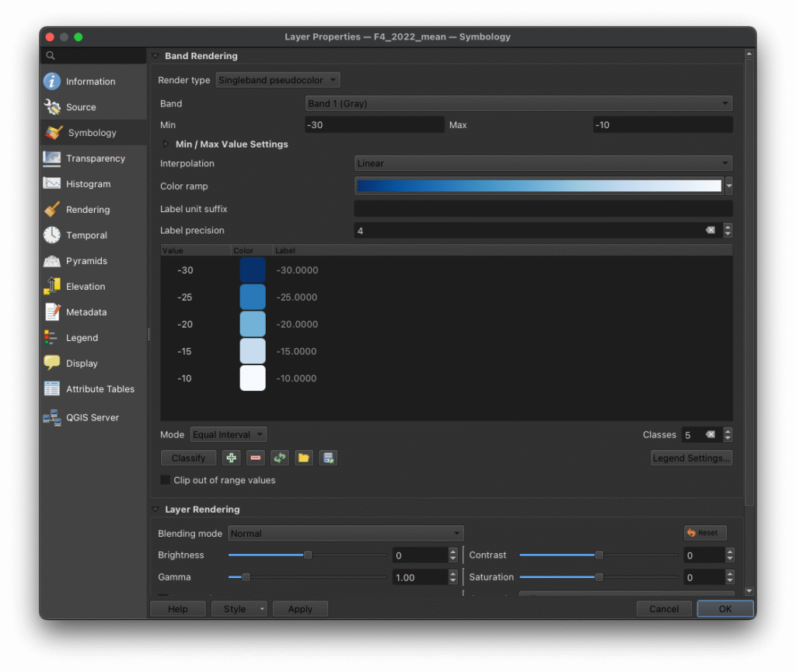Clear the Label precision field value

(710, 231)
